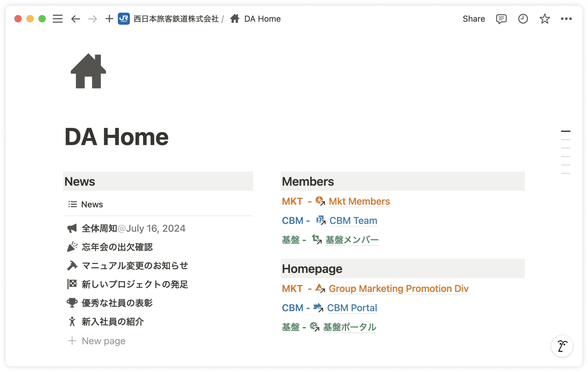
Task: Favorite this page with star icon
Action: pos(544,19)
